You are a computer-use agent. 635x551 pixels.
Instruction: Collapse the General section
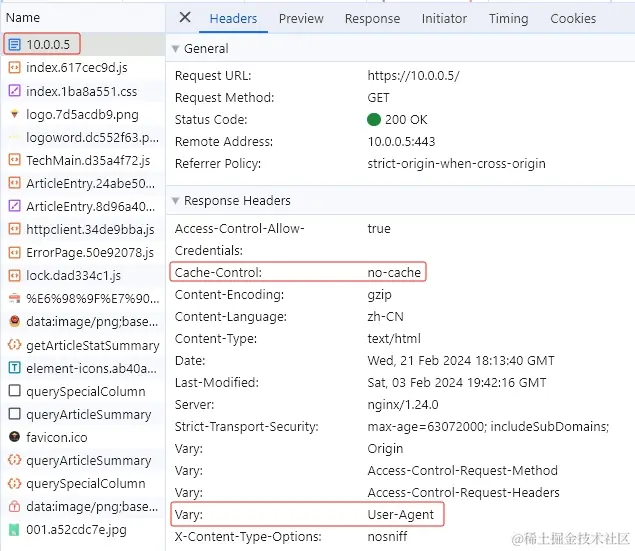pos(176,49)
